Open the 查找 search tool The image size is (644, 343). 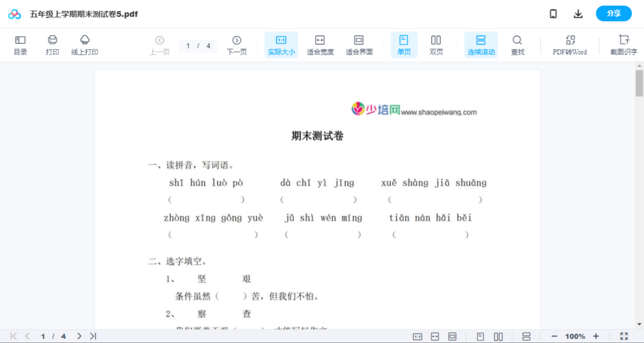pos(517,45)
